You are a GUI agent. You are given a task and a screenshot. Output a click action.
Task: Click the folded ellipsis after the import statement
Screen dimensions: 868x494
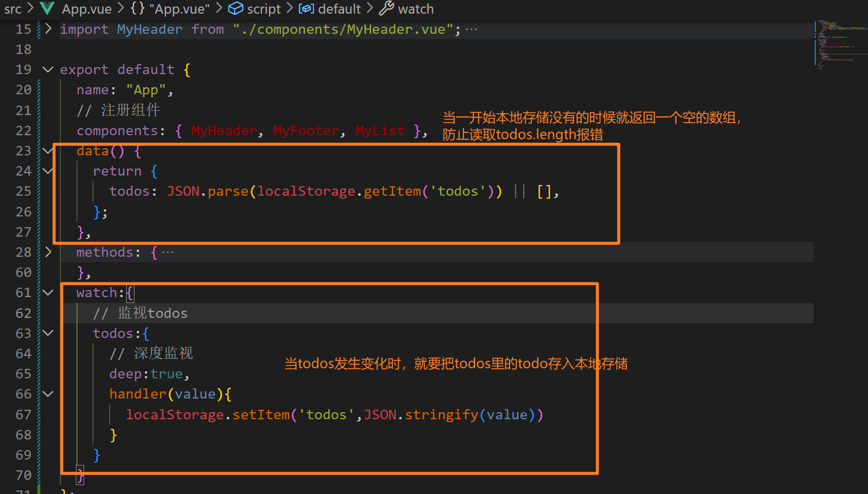472,29
